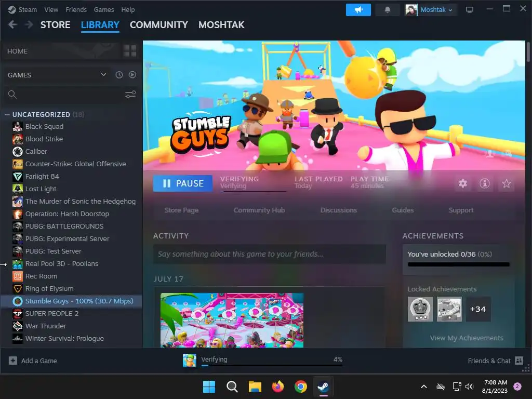Toggle ready-to-play filter icon
This screenshot has width=532, height=399.
click(x=132, y=75)
